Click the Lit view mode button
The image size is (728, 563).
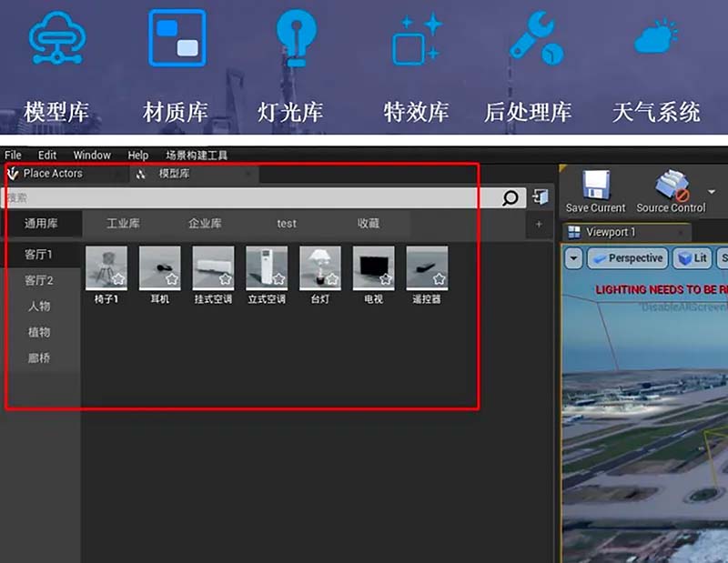pyautogui.click(x=692, y=258)
